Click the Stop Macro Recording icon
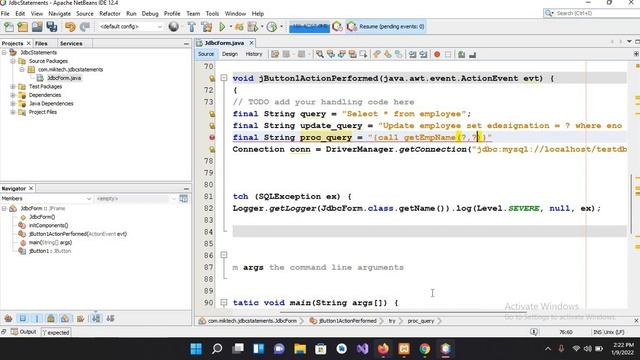Screen dimensions: 640x360 tap(448, 54)
